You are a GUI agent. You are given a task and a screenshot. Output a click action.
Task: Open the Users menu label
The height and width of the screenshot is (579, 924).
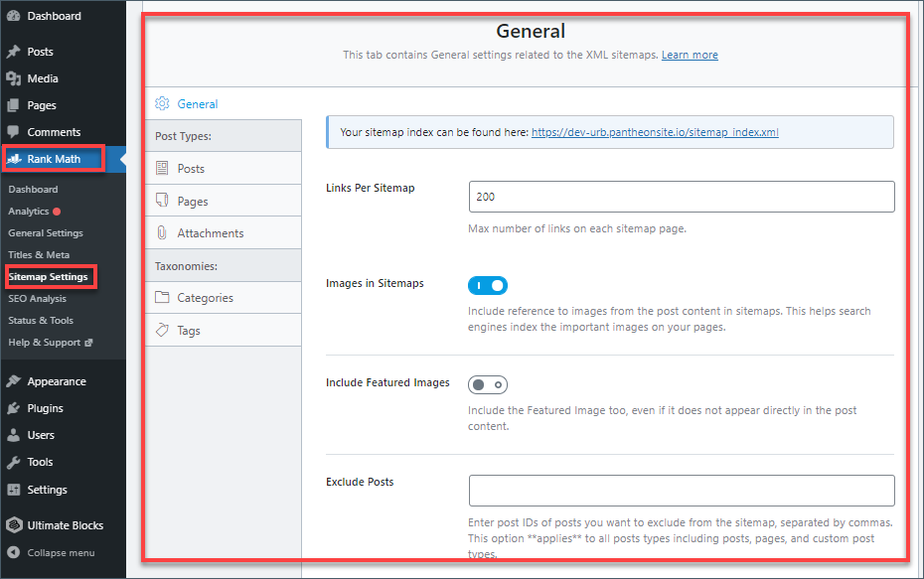[x=41, y=435]
